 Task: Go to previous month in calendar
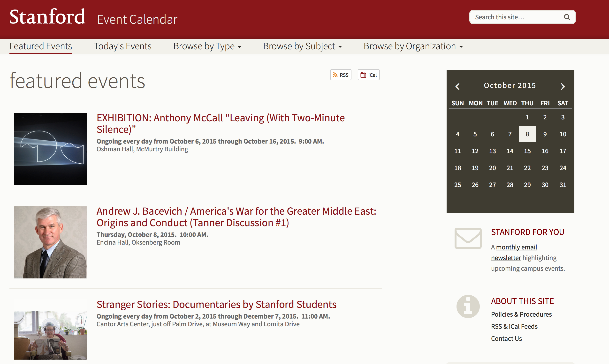click(457, 86)
